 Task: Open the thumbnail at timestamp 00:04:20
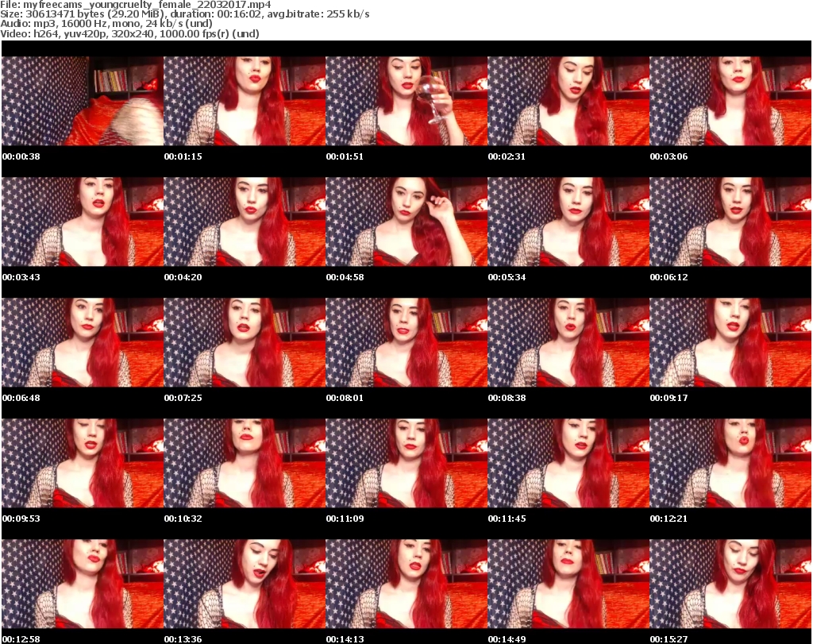(245, 222)
